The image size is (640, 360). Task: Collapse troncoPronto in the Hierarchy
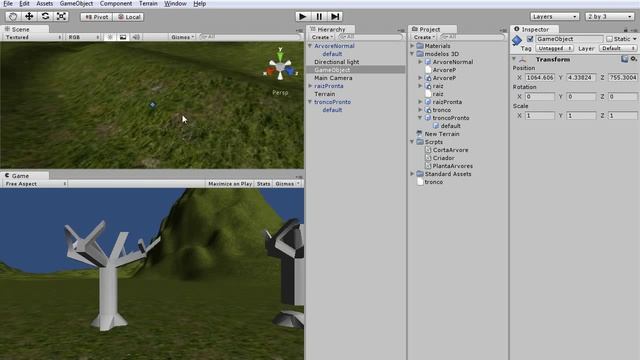[310, 102]
